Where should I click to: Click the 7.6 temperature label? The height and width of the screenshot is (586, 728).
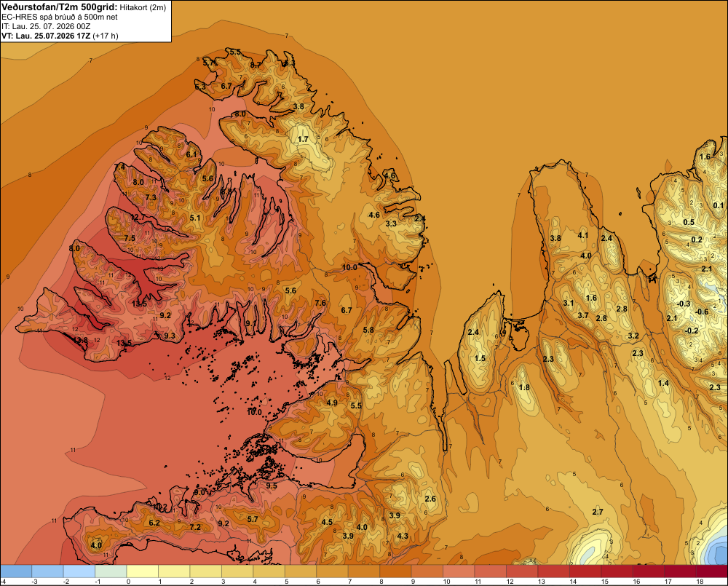click(x=320, y=303)
